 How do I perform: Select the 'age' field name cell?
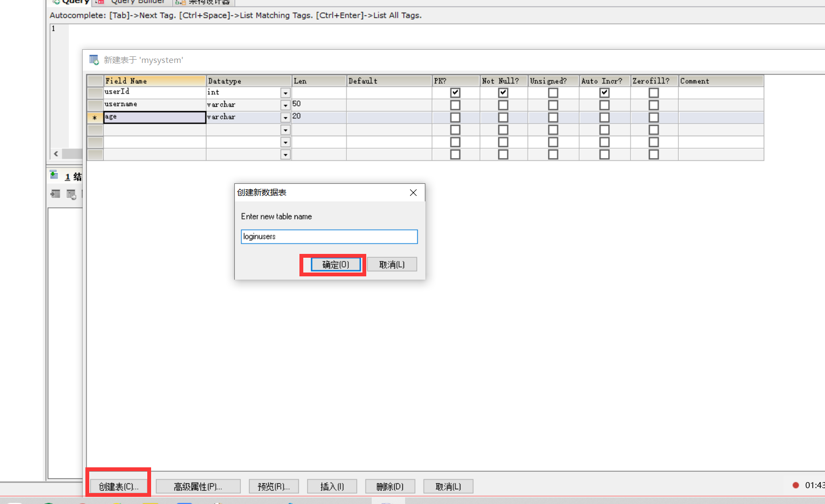tap(155, 117)
